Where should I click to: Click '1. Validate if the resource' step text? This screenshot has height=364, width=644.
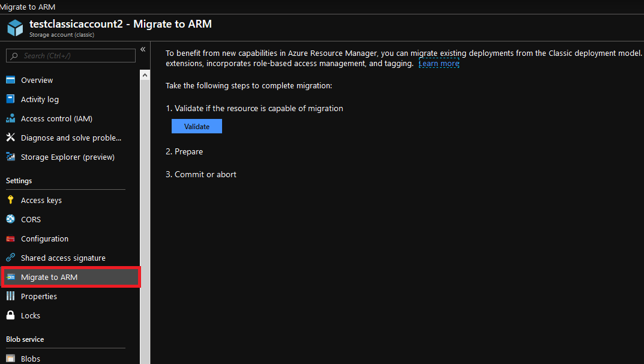[x=254, y=109]
